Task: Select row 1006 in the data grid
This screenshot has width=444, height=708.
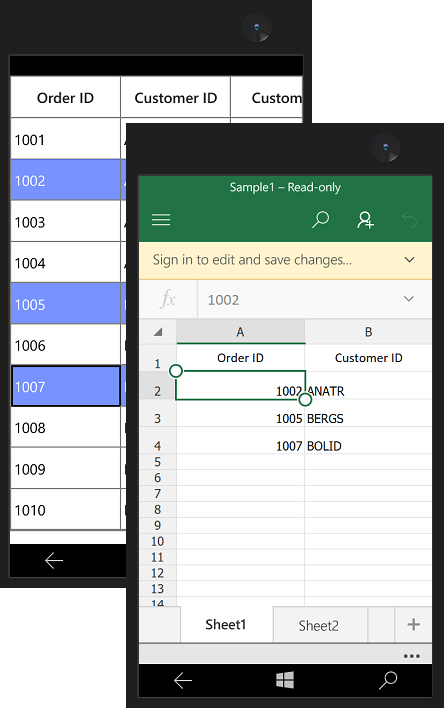Action: coord(65,345)
